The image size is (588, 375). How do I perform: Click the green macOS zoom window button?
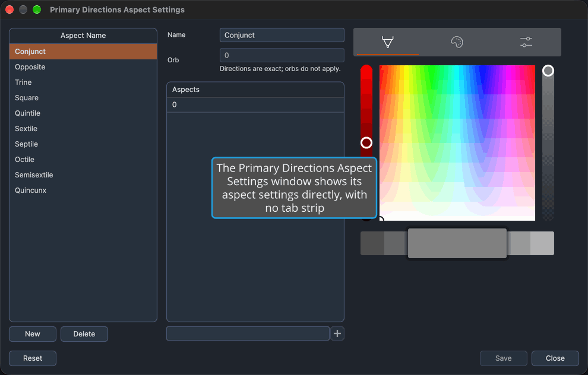point(37,9)
